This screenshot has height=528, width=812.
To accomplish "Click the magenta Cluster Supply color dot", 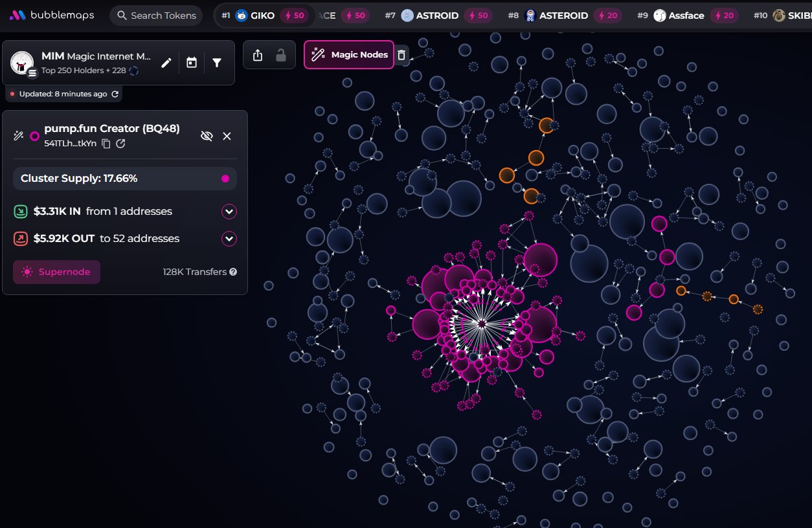I will click(x=225, y=179).
